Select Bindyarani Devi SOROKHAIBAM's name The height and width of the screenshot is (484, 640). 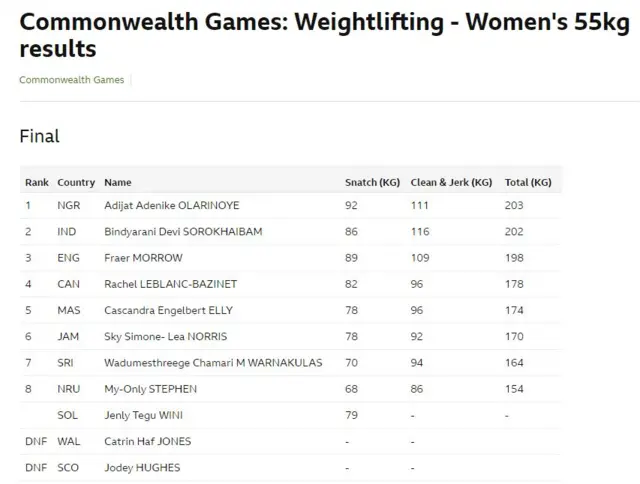tap(183, 232)
